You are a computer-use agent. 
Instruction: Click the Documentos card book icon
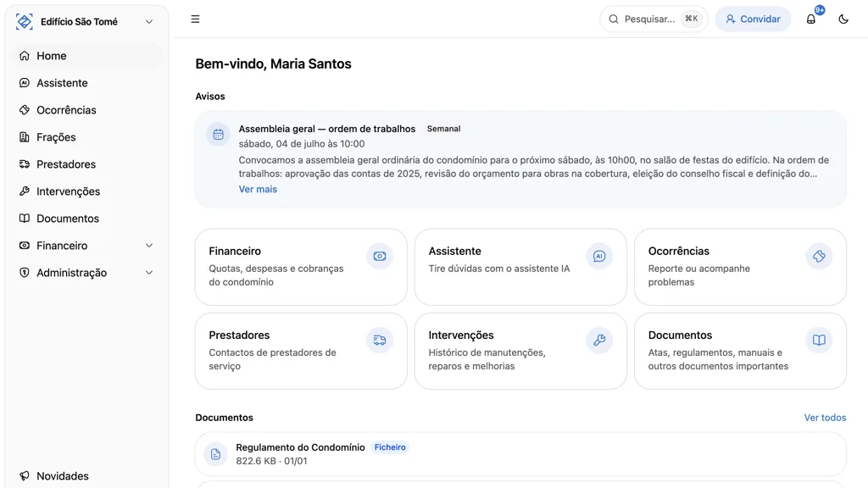pyautogui.click(x=820, y=341)
